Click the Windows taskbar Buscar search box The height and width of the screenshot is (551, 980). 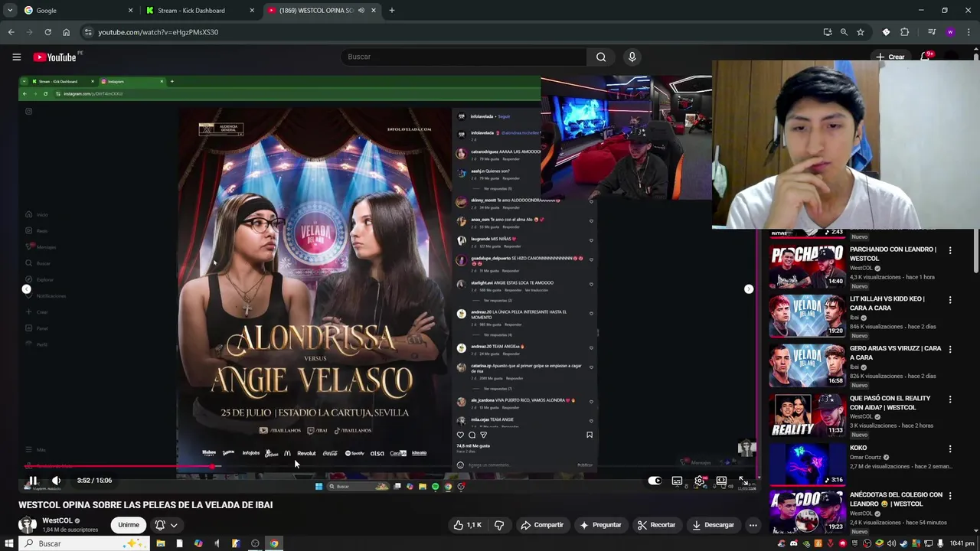click(x=83, y=543)
